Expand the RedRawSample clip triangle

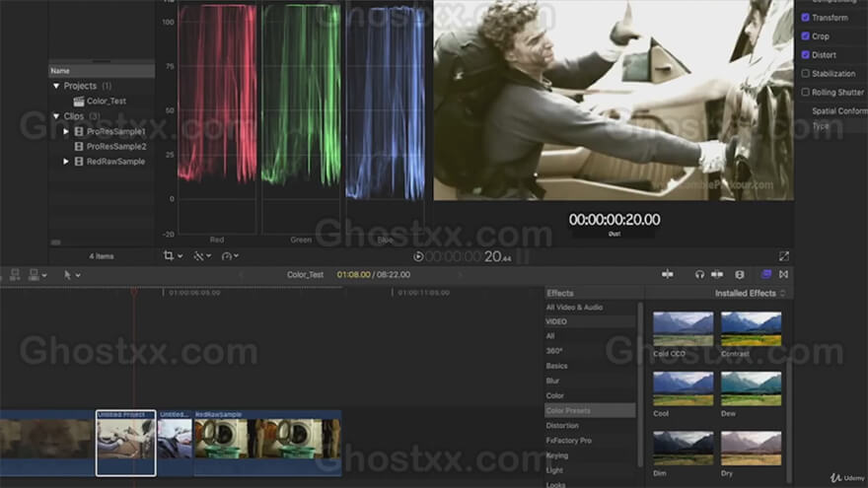[x=66, y=162]
